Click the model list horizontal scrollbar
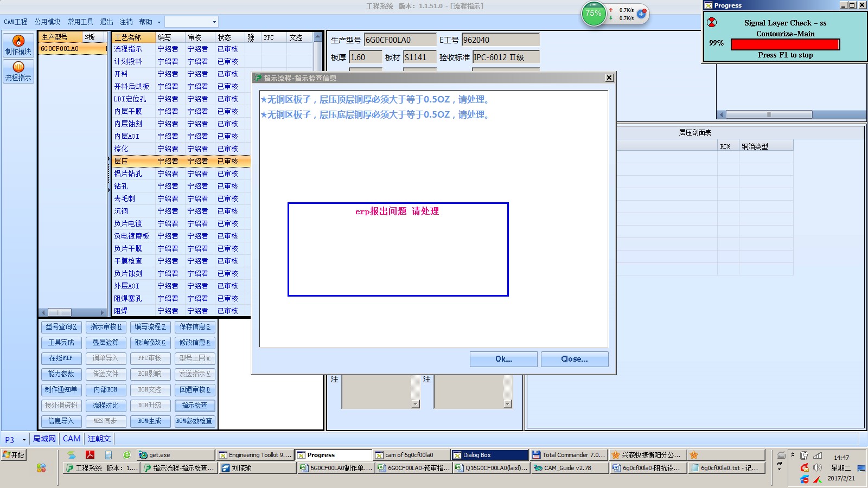 click(x=72, y=312)
